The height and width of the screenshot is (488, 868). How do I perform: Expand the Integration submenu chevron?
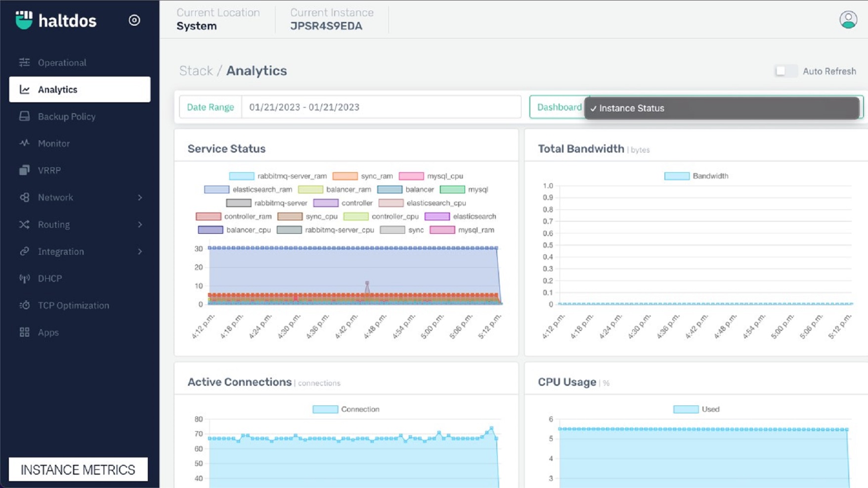click(x=140, y=251)
